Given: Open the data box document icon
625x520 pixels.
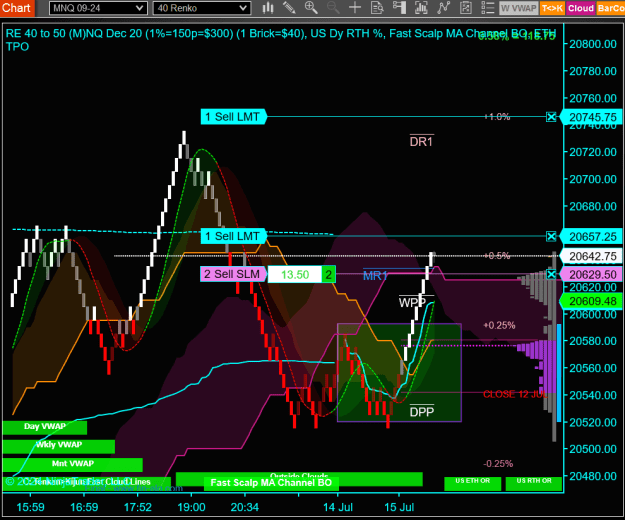Looking at the screenshot, I should (377, 8).
